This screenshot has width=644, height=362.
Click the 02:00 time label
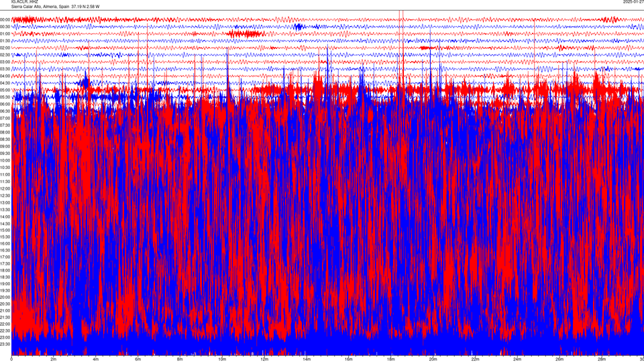tap(5, 48)
